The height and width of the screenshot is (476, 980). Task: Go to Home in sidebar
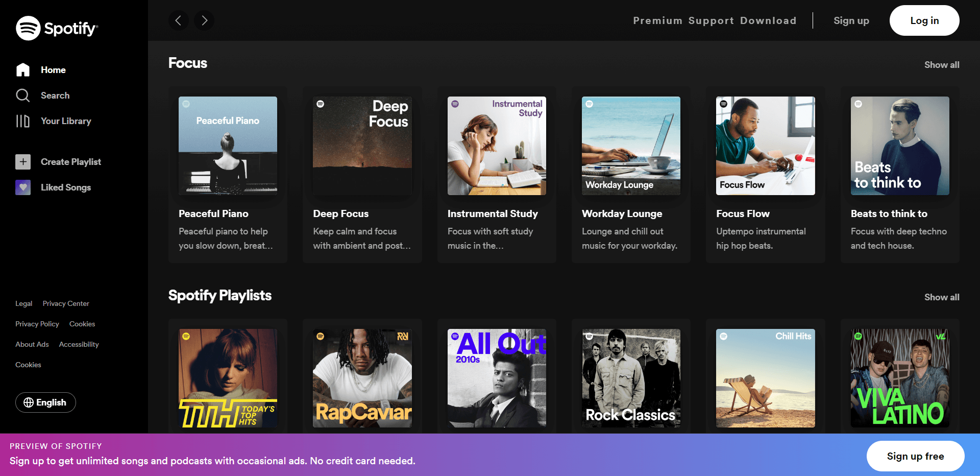pyautogui.click(x=53, y=70)
